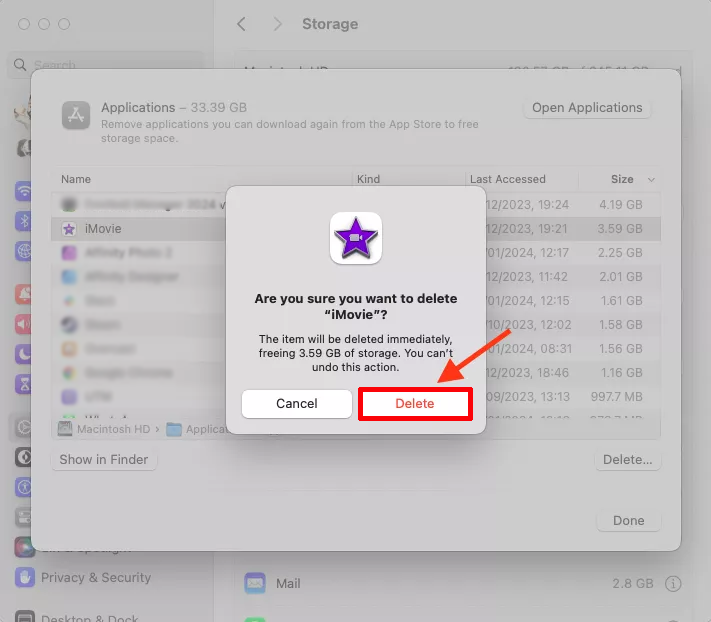Click Done to close the Applications sheet
This screenshot has height=622, width=711.
click(x=628, y=520)
